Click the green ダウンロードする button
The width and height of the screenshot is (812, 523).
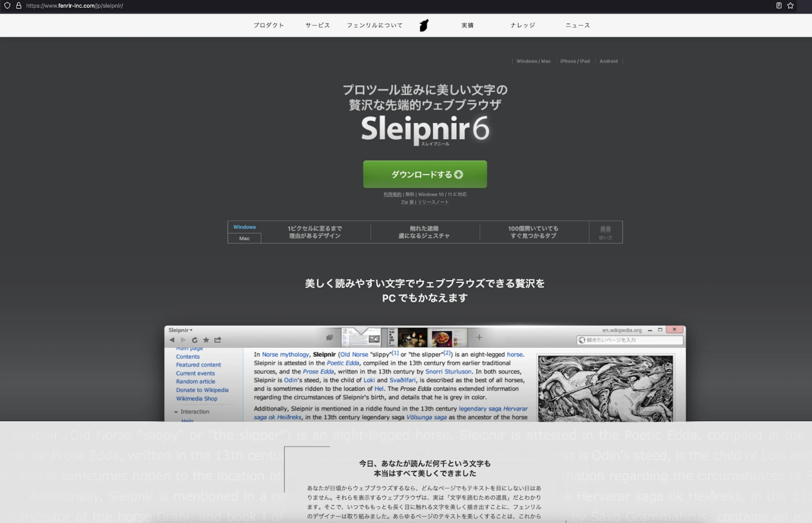pyautogui.click(x=425, y=174)
